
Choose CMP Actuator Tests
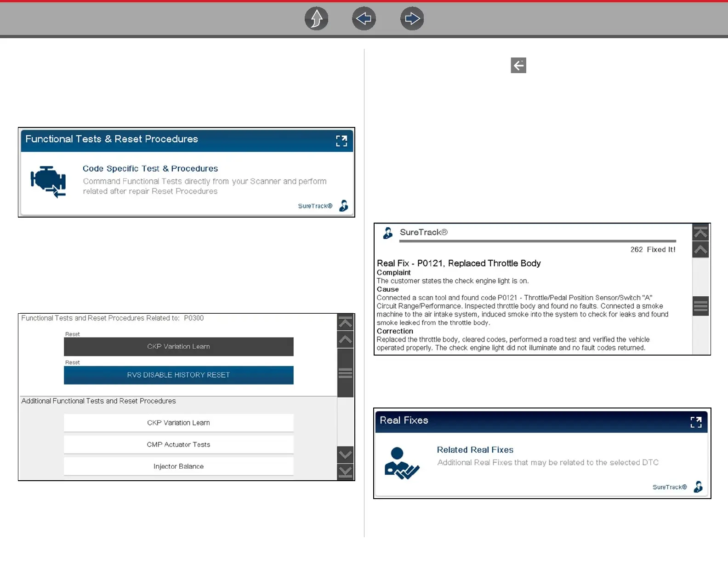178,444
